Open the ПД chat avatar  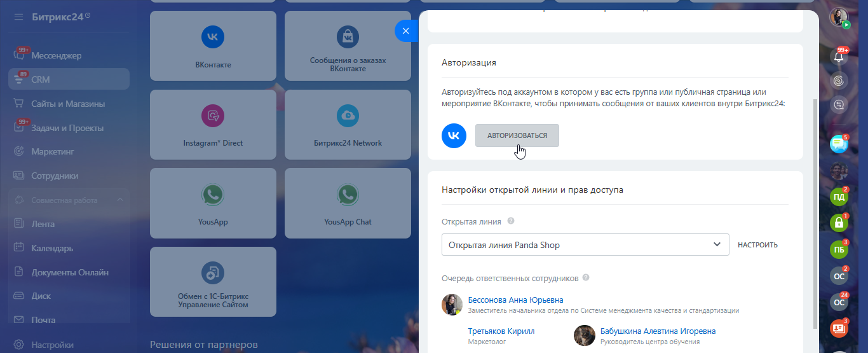pos(839,197)
